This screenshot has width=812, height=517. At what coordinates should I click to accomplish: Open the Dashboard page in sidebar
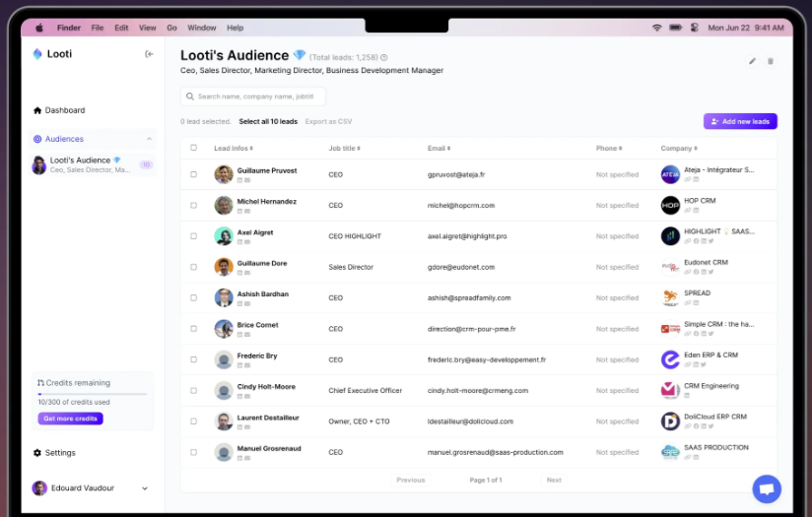coord(59,110)
